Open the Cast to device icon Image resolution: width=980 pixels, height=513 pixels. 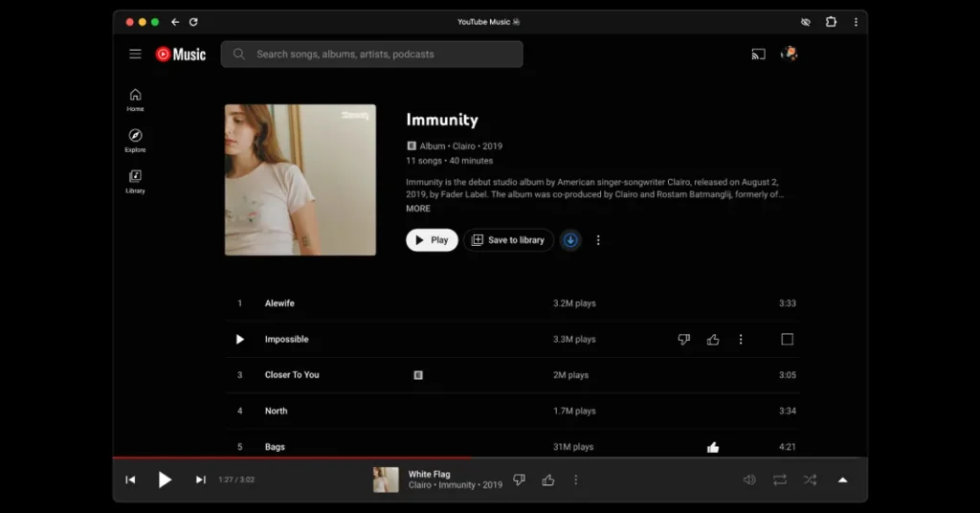(x=758, y=55)
